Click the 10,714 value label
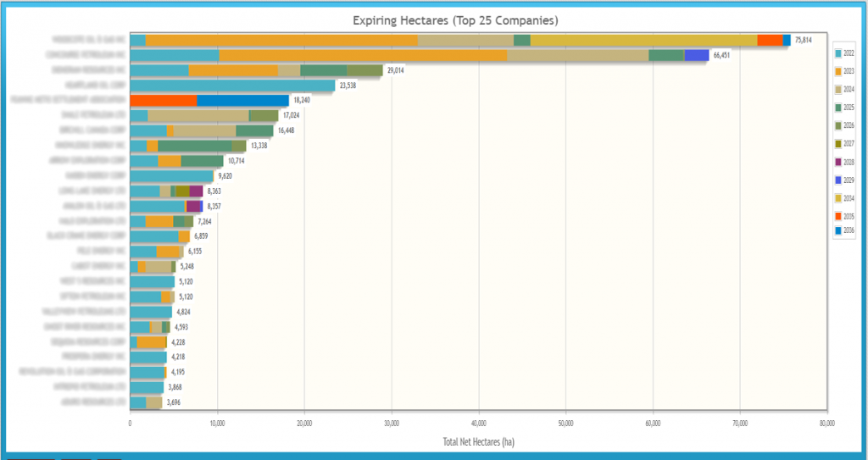 tap(236, 160)
